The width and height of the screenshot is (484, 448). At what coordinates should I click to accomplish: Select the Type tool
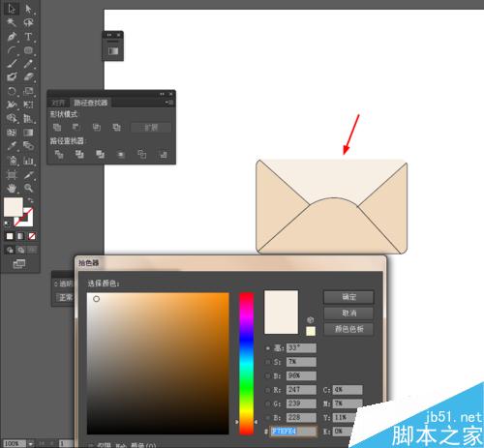tap(28, 37)
